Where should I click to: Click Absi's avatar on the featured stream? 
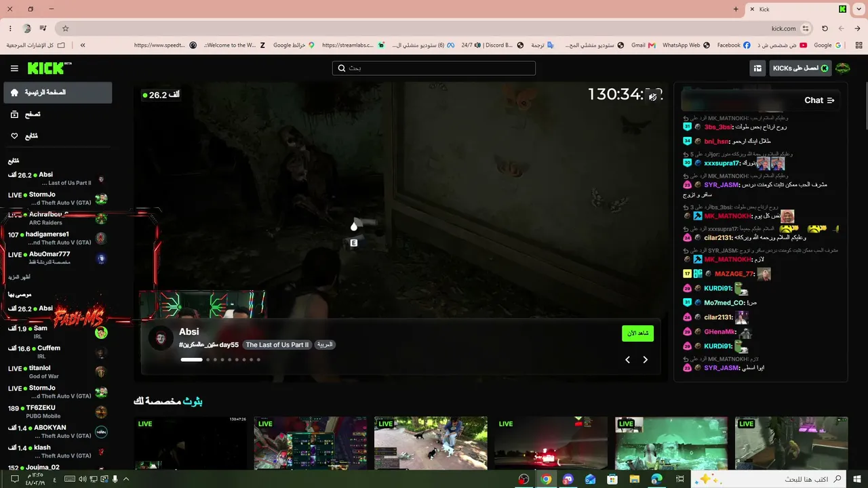pos(161,338)
